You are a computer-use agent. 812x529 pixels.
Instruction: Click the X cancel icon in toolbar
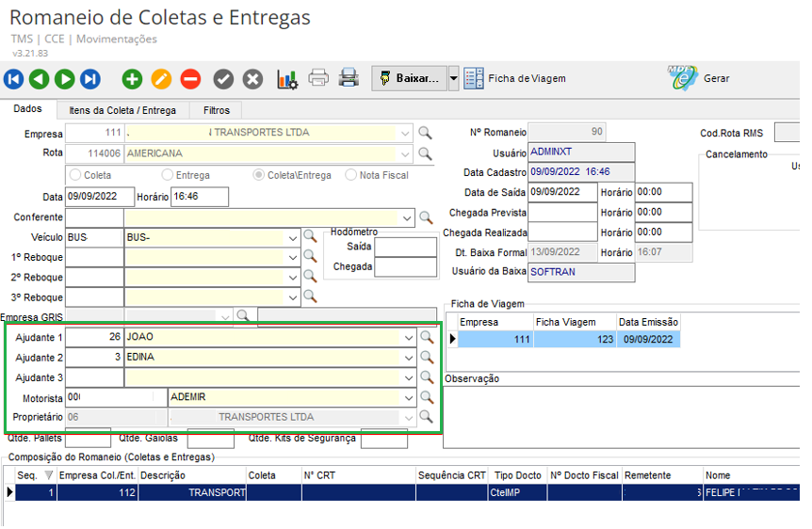252,79
